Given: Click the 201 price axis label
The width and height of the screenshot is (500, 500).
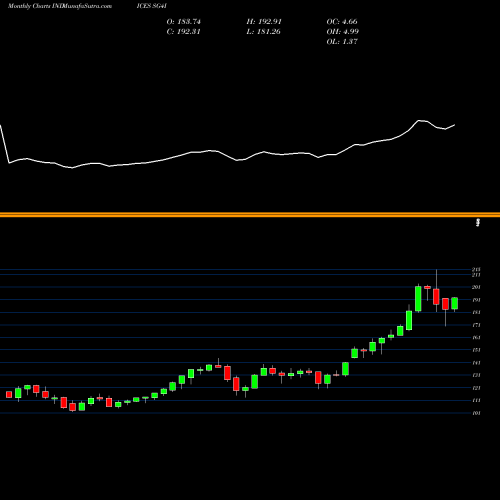Looking at the screenshot, I should [x=476, y=287].
